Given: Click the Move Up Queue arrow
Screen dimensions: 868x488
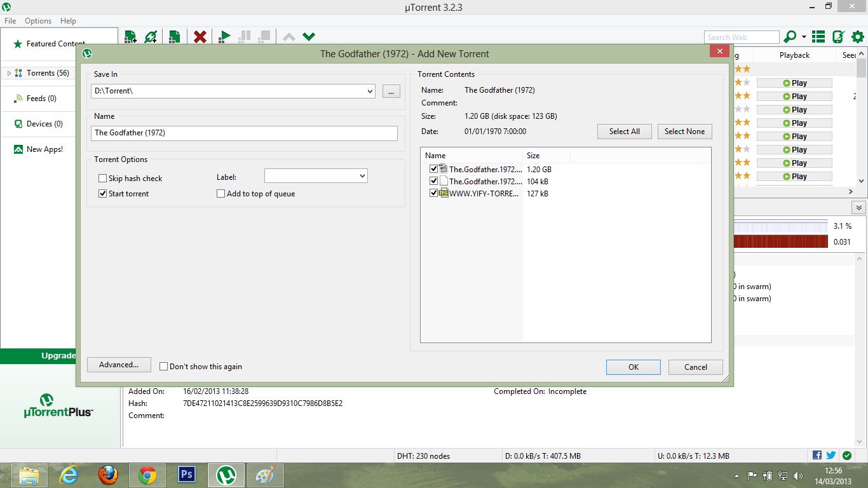Looking at the screenshot, I should [x=289, y=37].
